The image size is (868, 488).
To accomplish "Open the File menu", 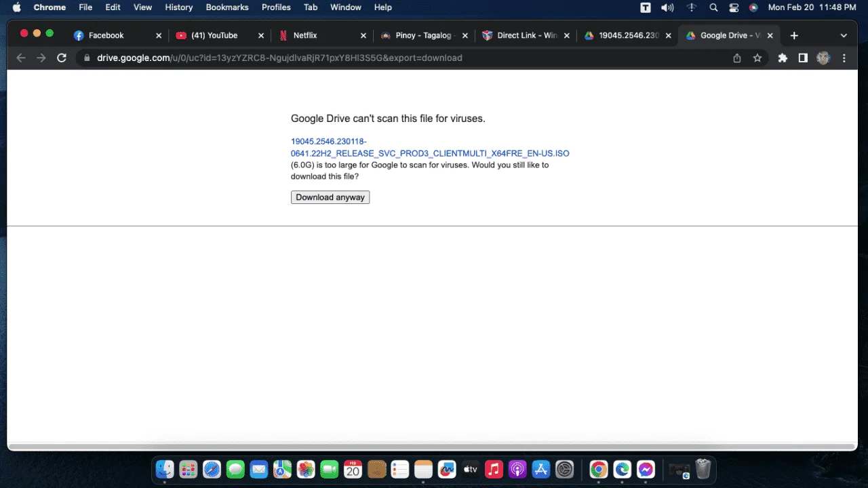I will tap(85, 7).
